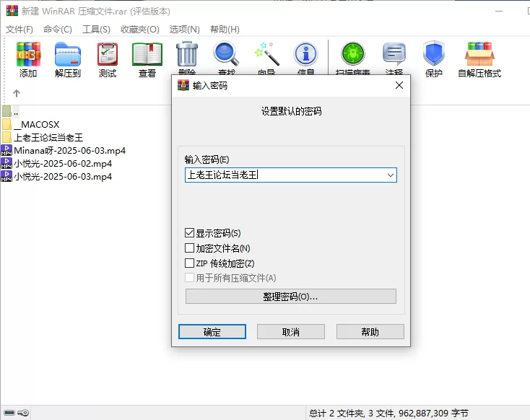Viewport: 530px width, 420px height.
Task: Click the Organize passwords (整理密码) button
Action: [290, 297]
